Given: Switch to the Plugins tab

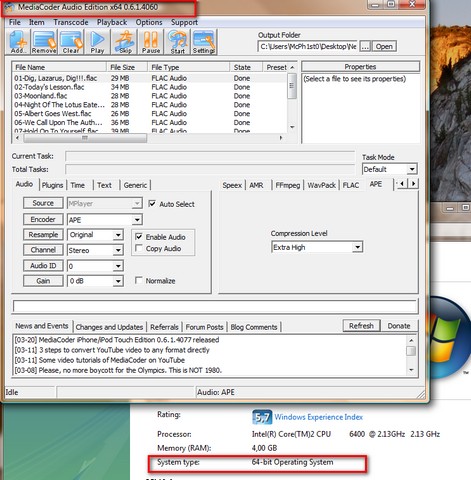Looking at the screenshot, I should click(52, 185).
